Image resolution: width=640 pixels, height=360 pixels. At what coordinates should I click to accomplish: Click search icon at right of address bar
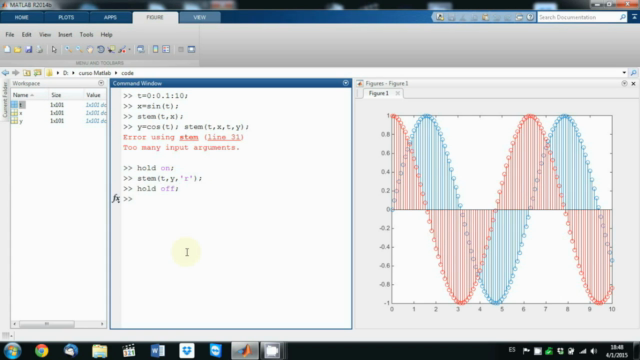[x=633, y=73]
